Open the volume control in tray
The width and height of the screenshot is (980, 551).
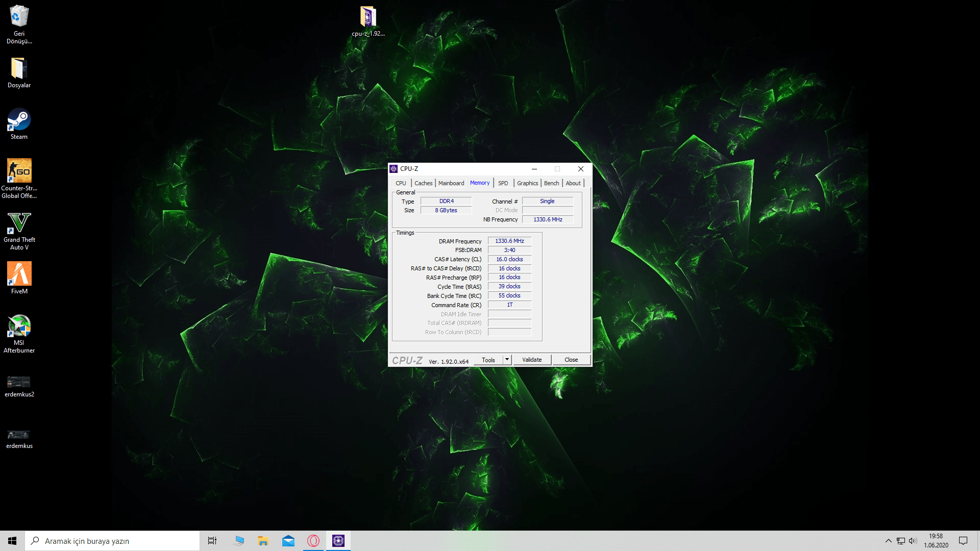click(913, 541)
